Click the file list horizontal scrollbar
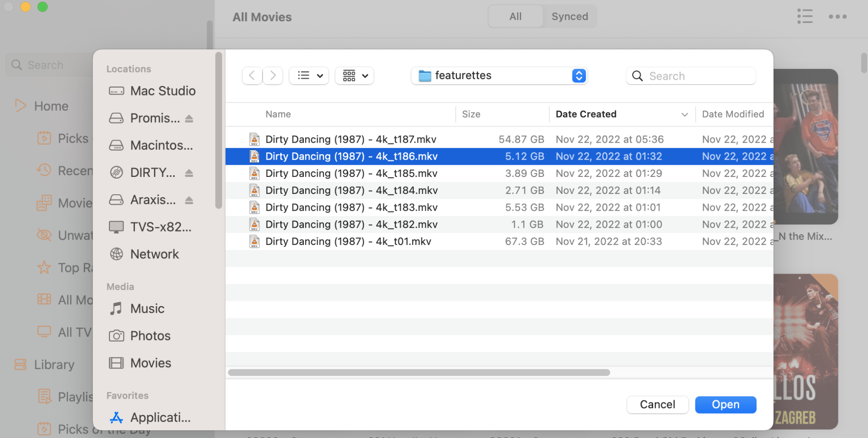This screenshot has width=868, height=438. click(x=419, y=373)
